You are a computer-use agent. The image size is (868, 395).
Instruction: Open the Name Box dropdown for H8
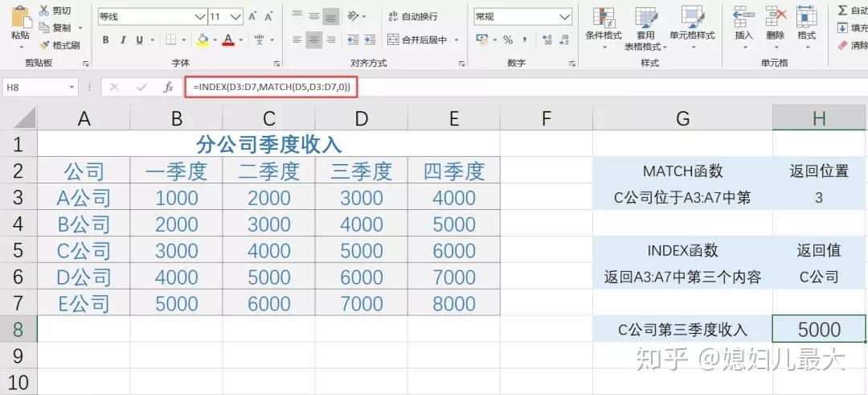coord(72,88)
